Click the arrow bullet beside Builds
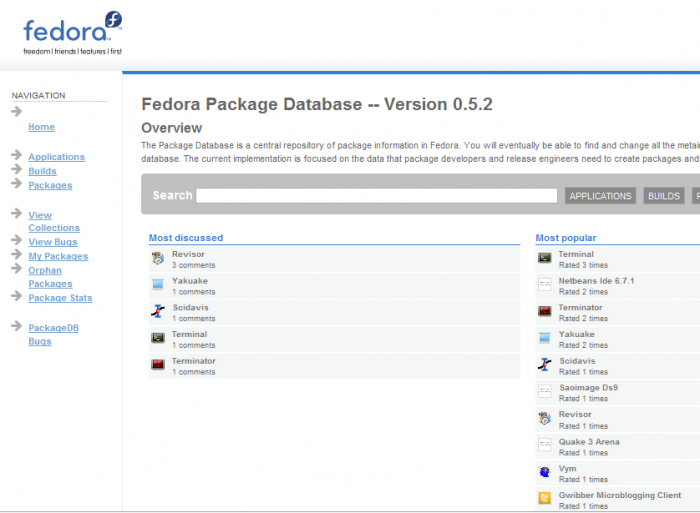This screenshot has height=513, width=700. [17, 169]
